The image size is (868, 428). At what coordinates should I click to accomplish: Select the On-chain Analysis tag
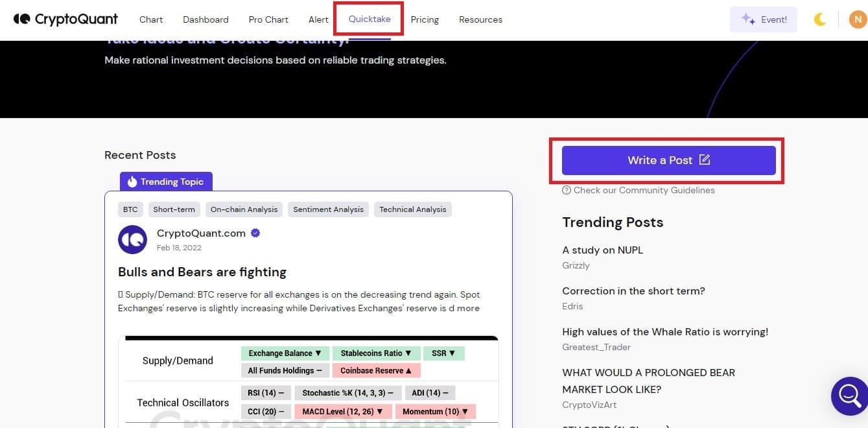coord(244,209)
